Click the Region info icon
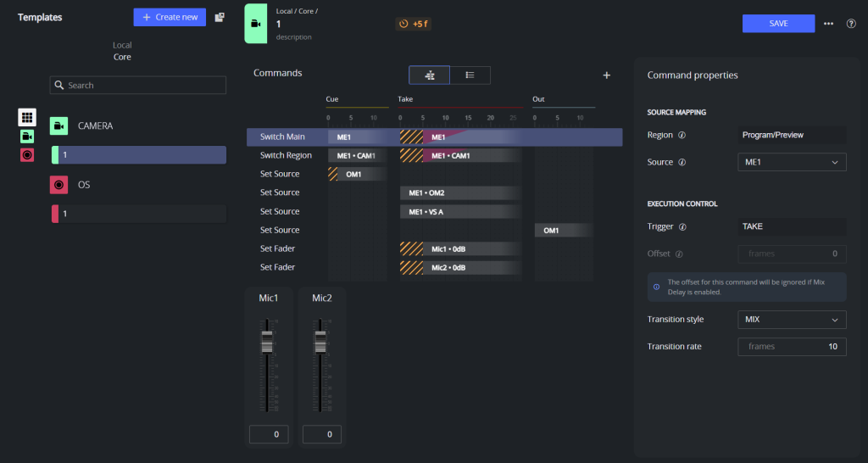This screenshot has width=868, height=463. [682, 135]
